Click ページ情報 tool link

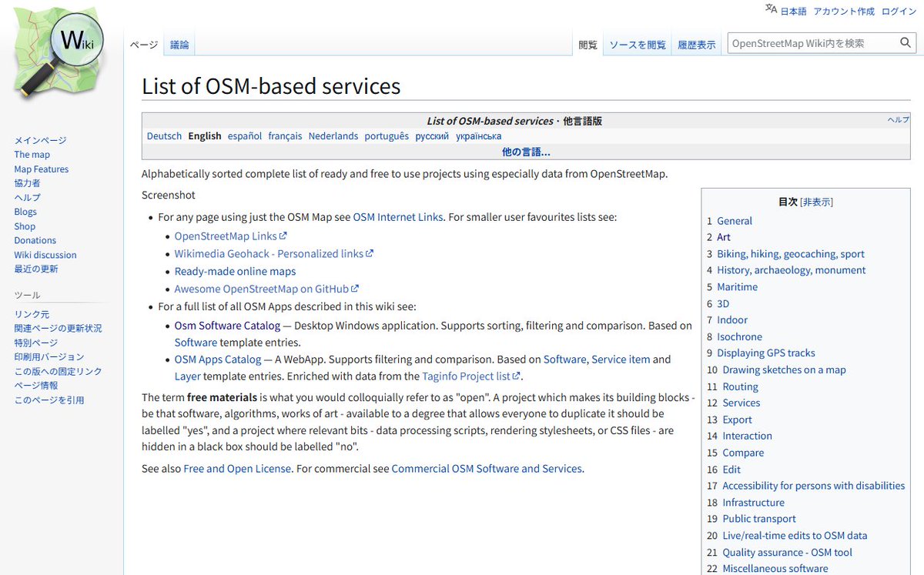(x=35, y=386)
